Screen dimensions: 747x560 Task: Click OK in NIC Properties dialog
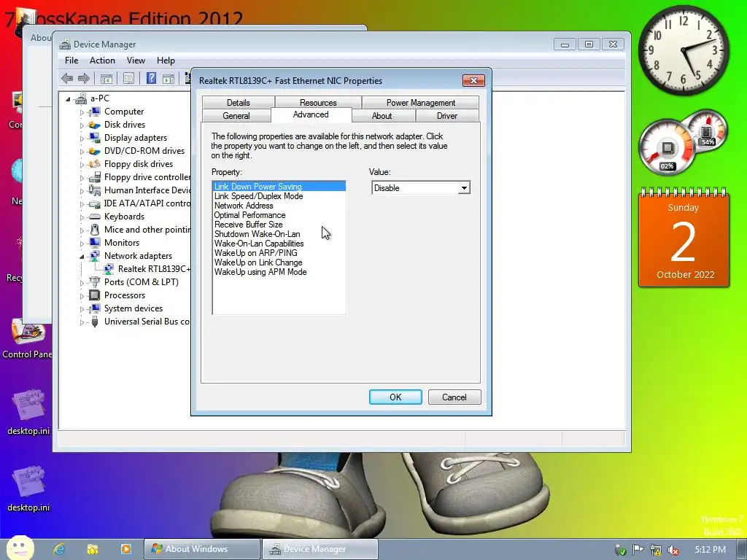395,397
